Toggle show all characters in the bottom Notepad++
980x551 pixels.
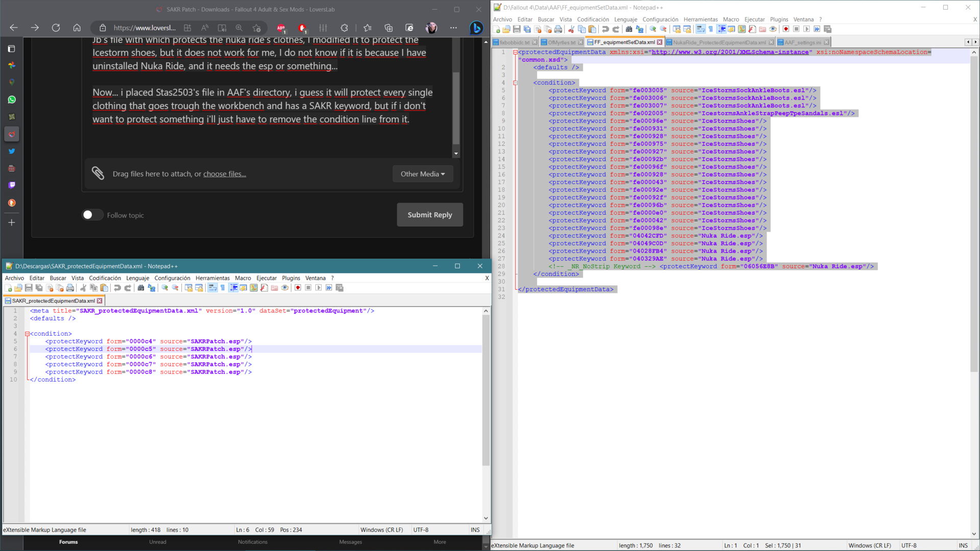click(x=223, y=288)
